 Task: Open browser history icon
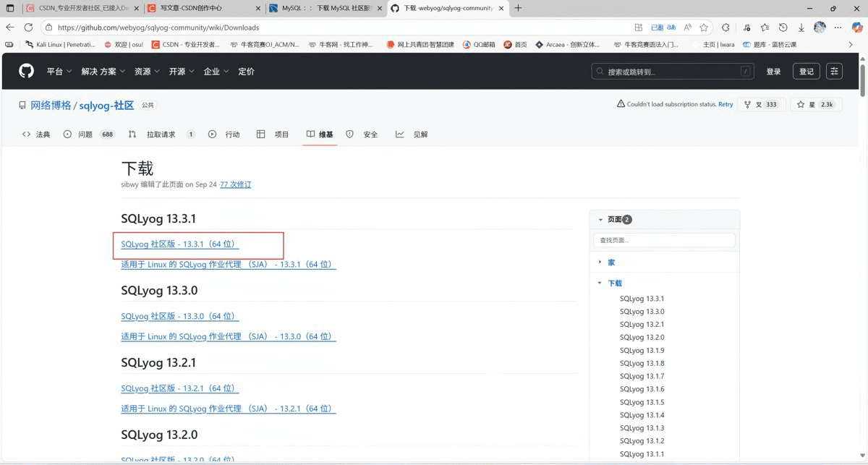click(x=783, y=27)
